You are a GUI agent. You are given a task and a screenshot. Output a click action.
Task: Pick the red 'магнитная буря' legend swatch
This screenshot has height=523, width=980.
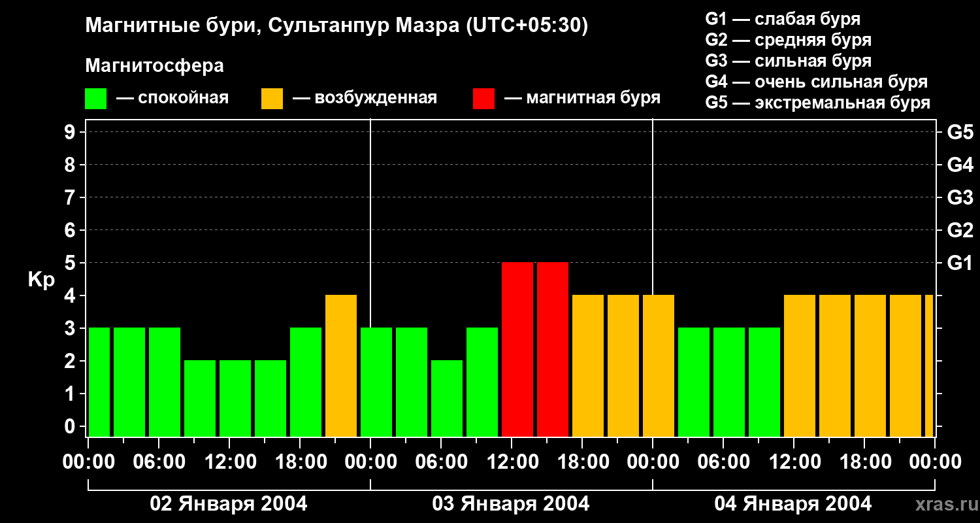coord(484,99)
